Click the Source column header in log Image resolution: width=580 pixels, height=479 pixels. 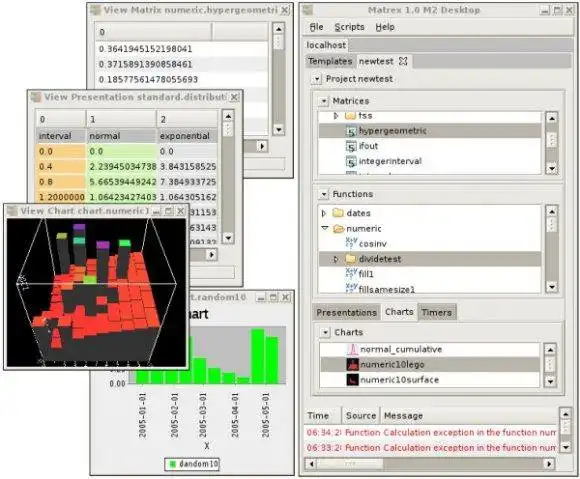tap(361, 416)
